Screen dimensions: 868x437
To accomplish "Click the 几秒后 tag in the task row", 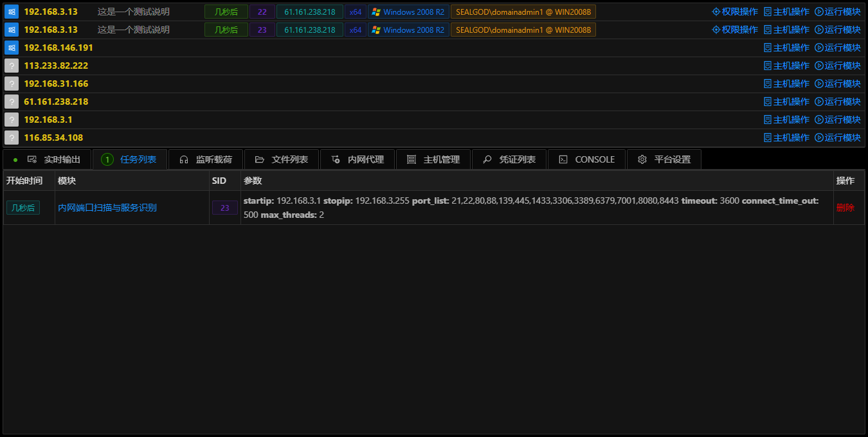I will click(x=23, y=208).
